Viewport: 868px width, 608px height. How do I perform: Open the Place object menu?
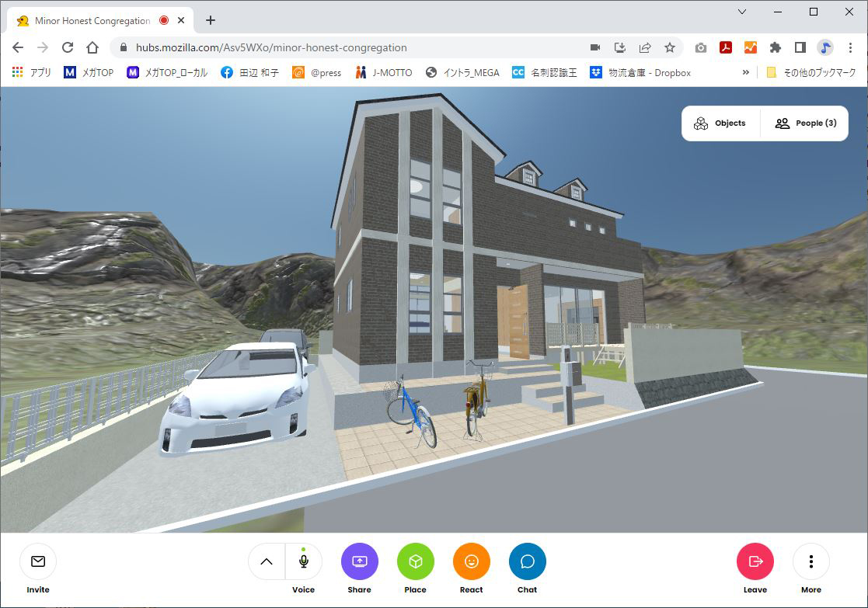[x=415, y=561]
